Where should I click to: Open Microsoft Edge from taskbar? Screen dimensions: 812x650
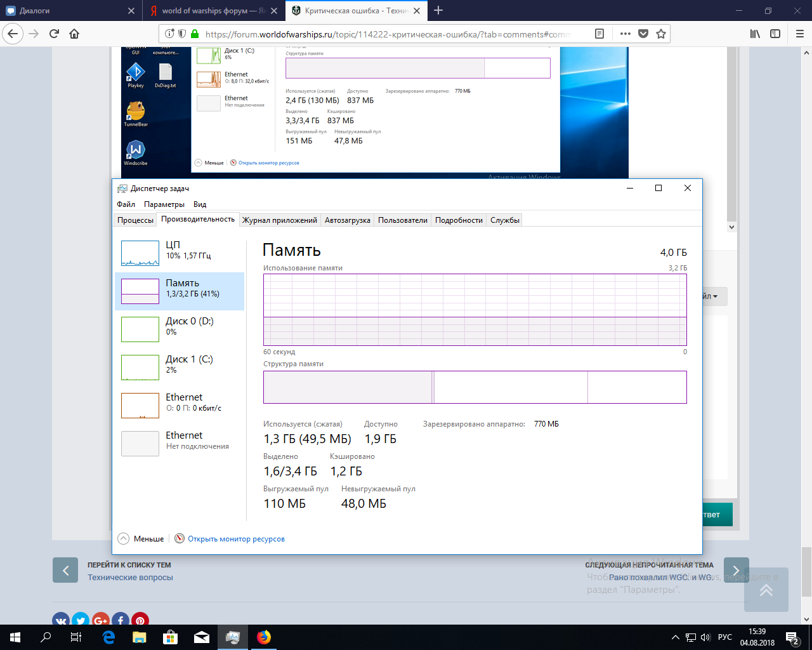pos(108,637)
